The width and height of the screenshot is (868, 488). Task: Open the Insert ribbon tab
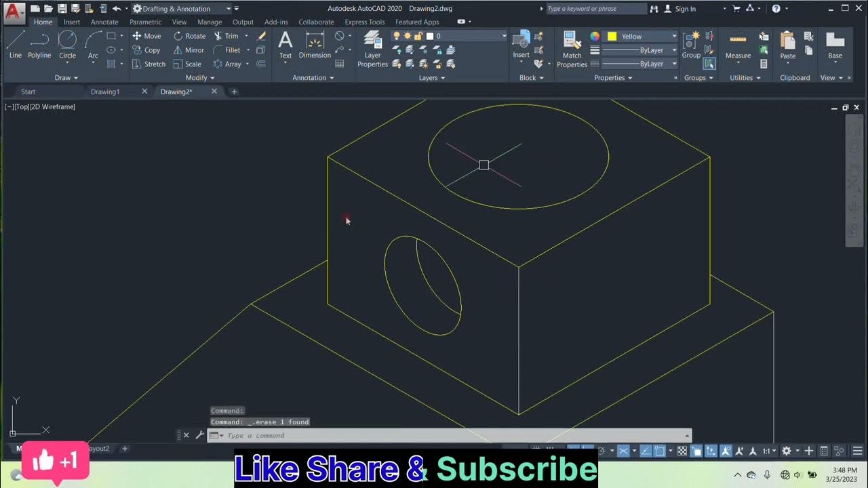click(72, 22)
